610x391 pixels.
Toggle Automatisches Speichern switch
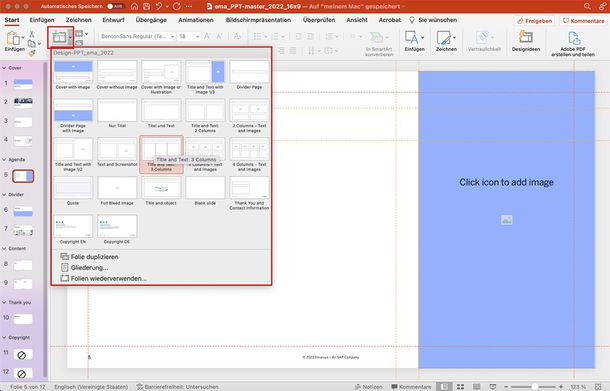pos(116,6)
